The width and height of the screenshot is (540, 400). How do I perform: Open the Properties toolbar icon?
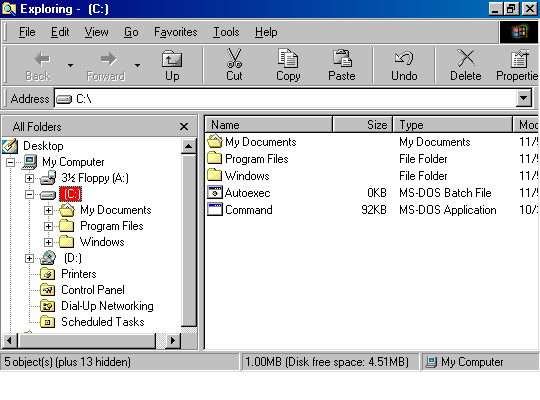[x=519, y=59]
